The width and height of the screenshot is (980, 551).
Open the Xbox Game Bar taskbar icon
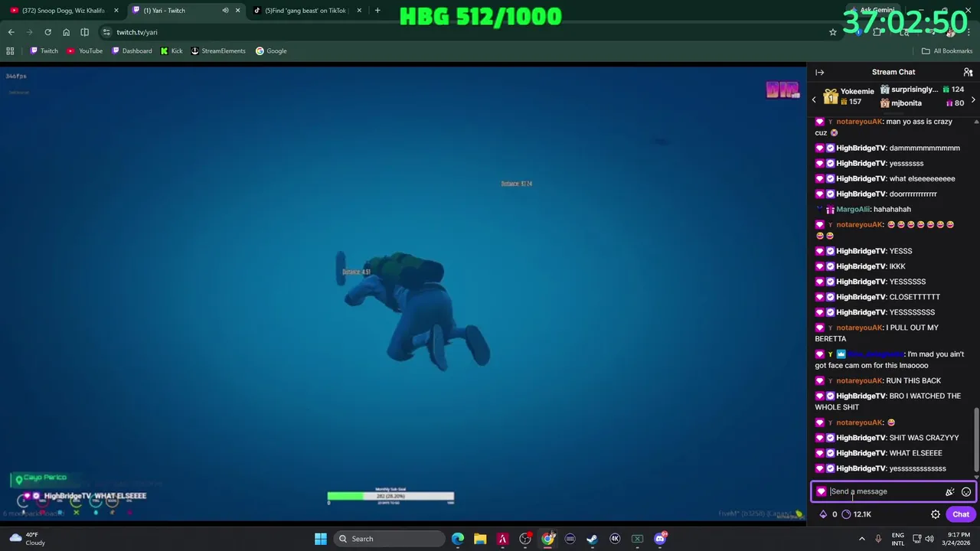pyautogui.click(x=637, y=539)
